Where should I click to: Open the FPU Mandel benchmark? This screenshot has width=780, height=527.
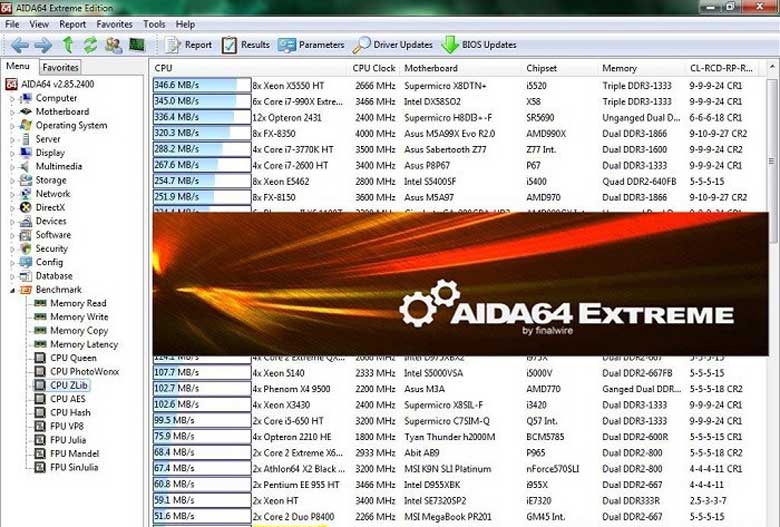(x=75, y=454)
